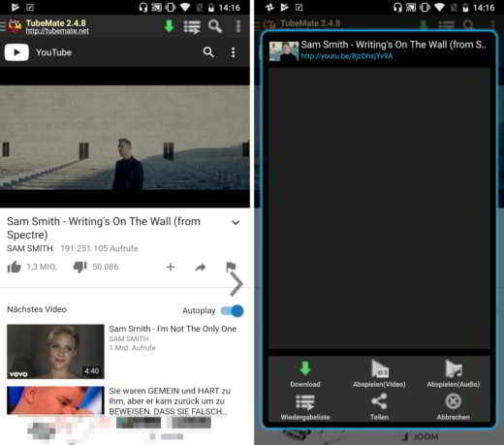Screen dimensions: 504x445
Task: Open the hamburger menu left of TubeMate logo
Action: pos(3,26)
